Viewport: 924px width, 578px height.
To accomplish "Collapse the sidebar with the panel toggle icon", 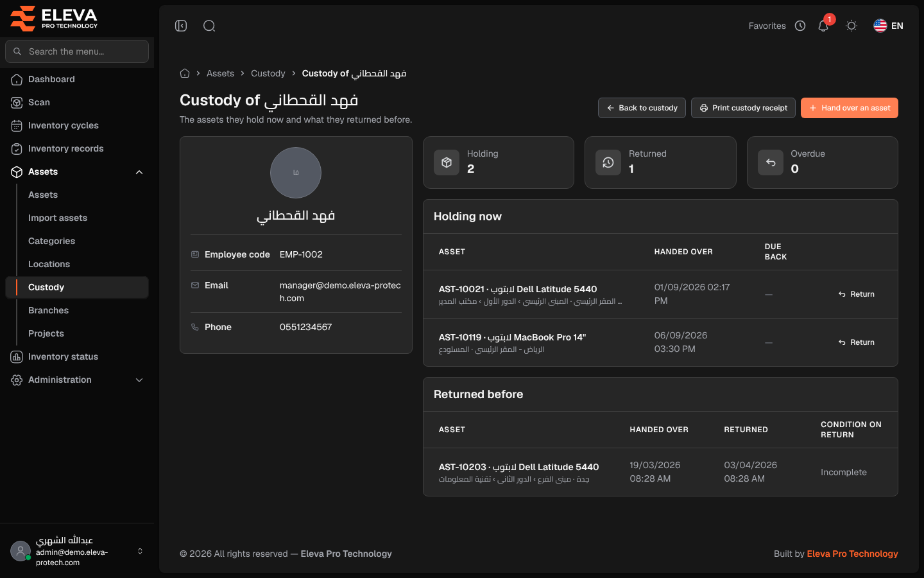I will click(x=181, y=26).
